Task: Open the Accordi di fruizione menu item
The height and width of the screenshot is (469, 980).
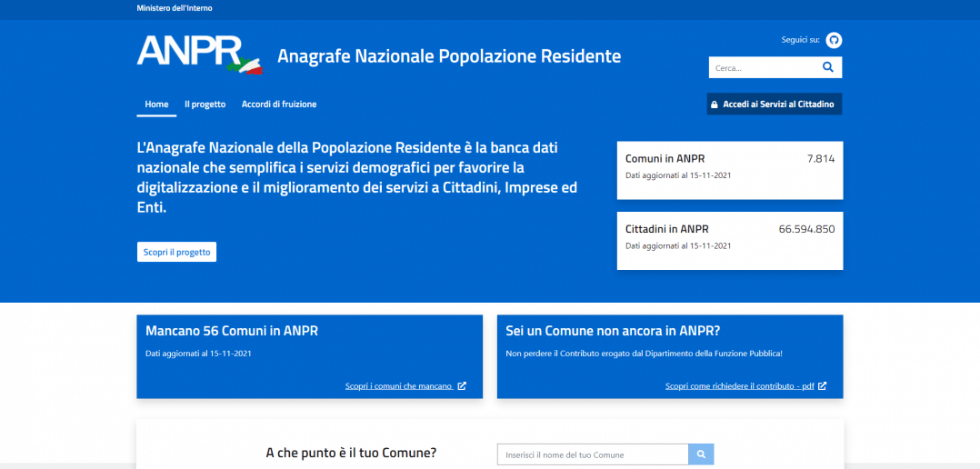Action: [279, 105]
